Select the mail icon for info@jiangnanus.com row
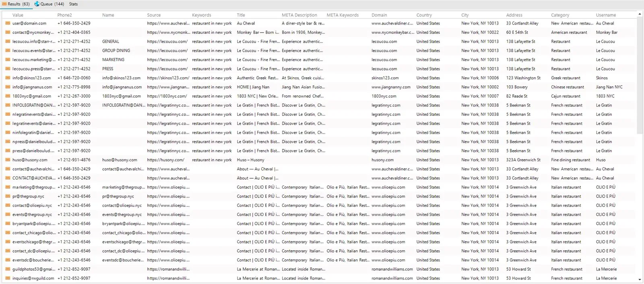The width and height of the screenshot is (644, 284). (x=8, y=87)
